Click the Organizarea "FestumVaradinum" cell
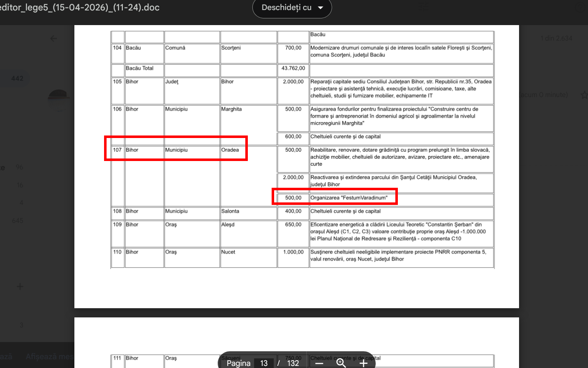 tap(349, 198)
